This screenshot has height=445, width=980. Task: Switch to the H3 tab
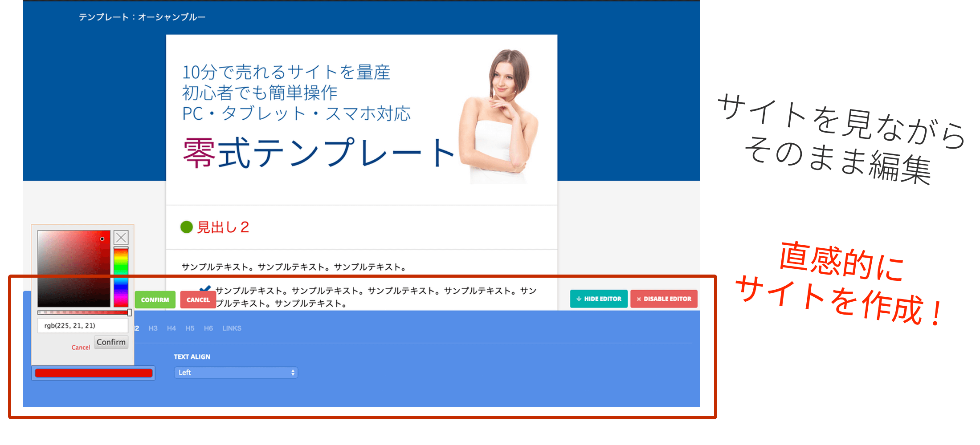[x=153, y=328]
